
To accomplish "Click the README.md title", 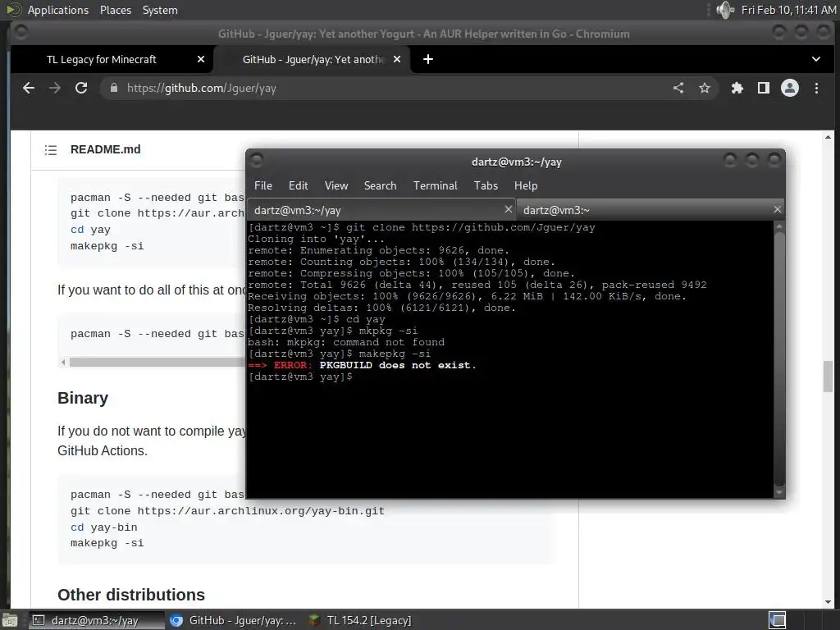I will (106, 149).
